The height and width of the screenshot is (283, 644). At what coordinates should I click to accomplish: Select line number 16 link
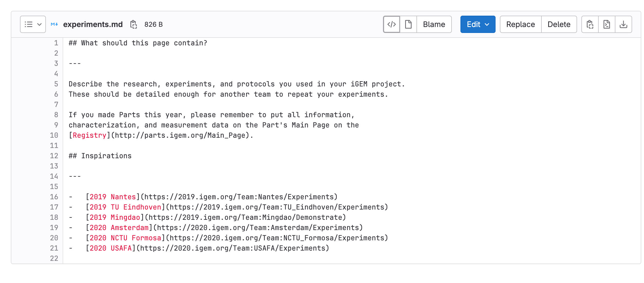(x=54, y=197)
